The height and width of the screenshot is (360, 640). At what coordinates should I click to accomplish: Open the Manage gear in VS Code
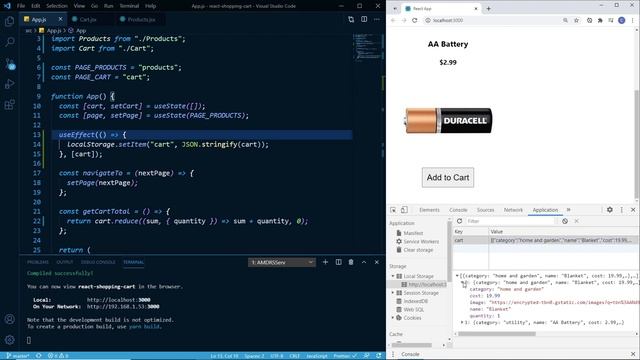[x=9, y=340]
